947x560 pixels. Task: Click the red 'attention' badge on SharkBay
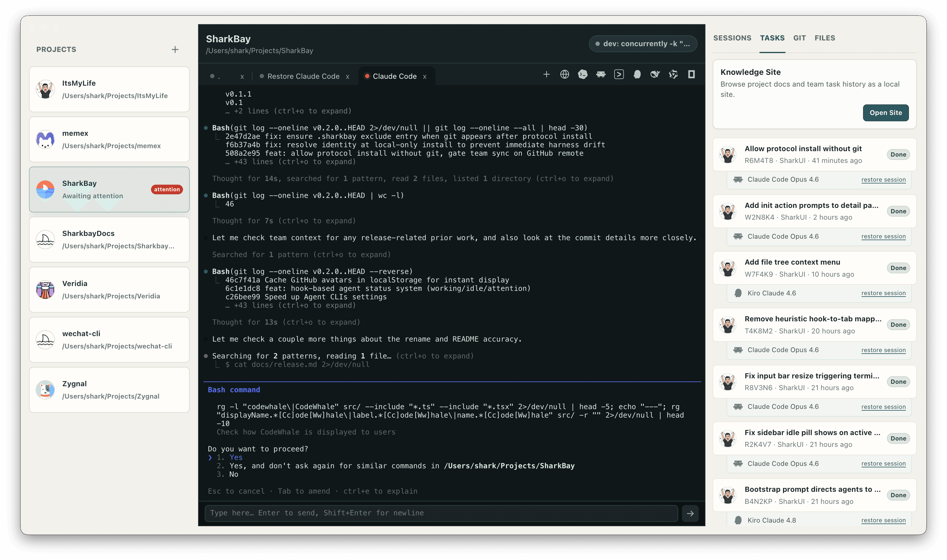pyautogui.click(x=167, y=189)
